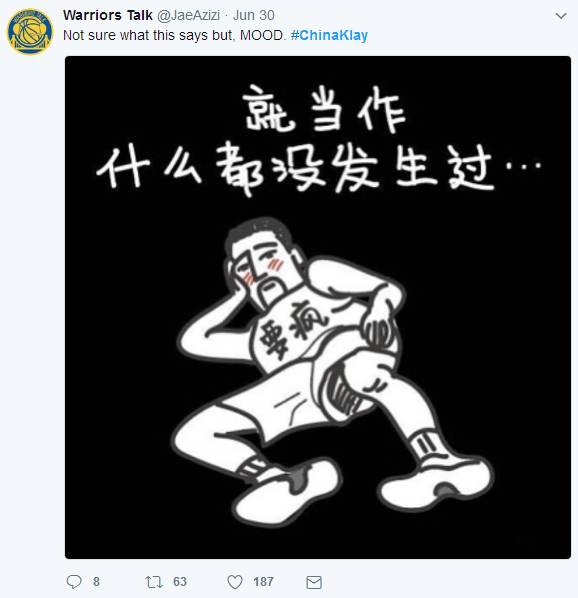Expand the tweet options chevron menu
This screenshot has width=578, height=598.
[x=560, y=16]
